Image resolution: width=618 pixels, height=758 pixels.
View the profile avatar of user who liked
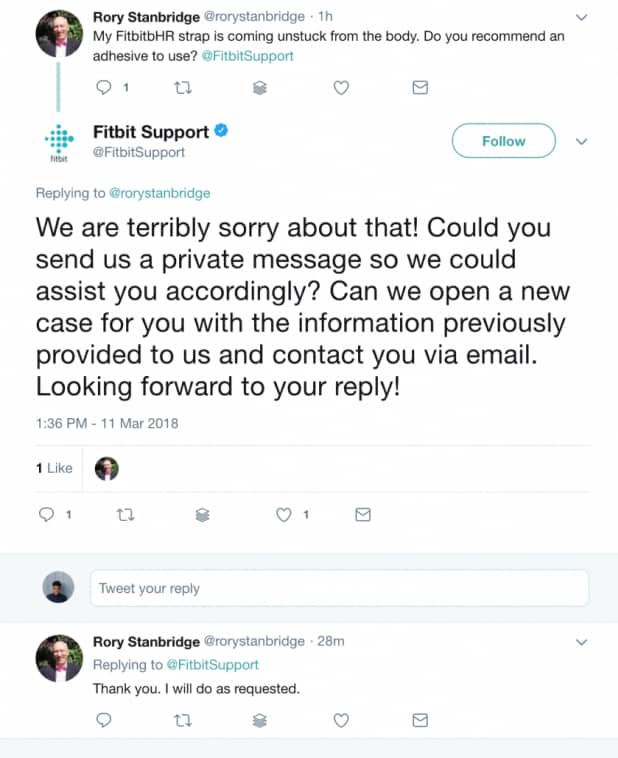(106, 468)
